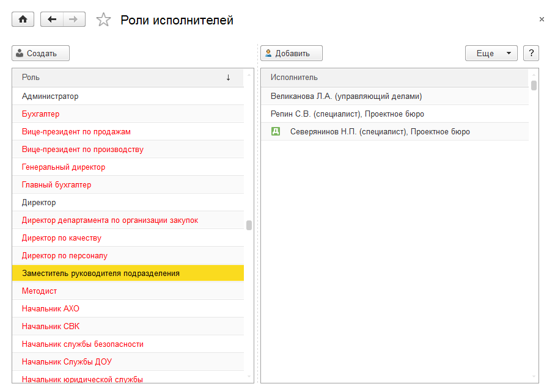Close the Роли исполнителей page
This screenshot has width=555, height=392.
coord(542,20)
